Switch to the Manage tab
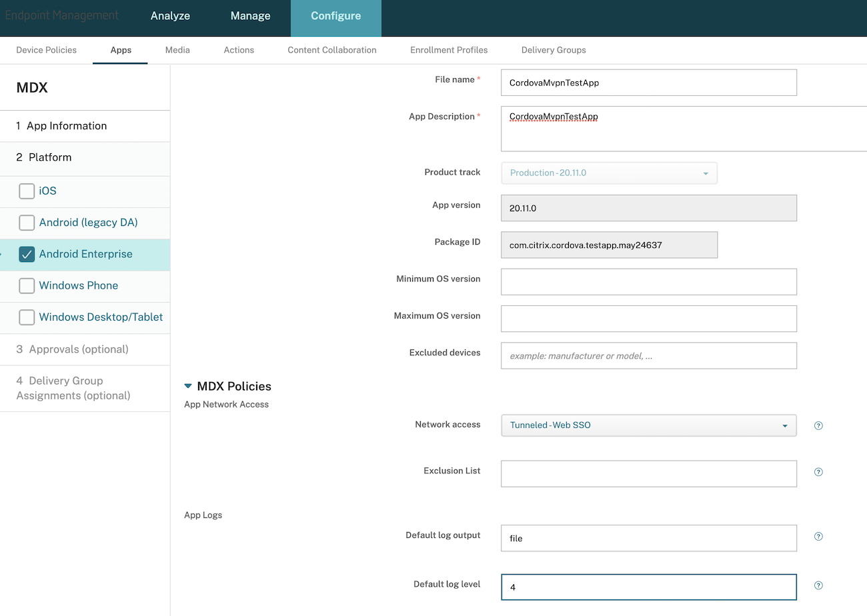The width and height of the screenshot is (867, 616). click(250, 16)
